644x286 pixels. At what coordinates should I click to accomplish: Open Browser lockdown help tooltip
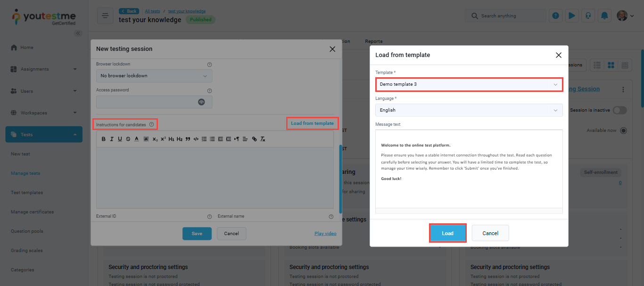click(210, 65)
